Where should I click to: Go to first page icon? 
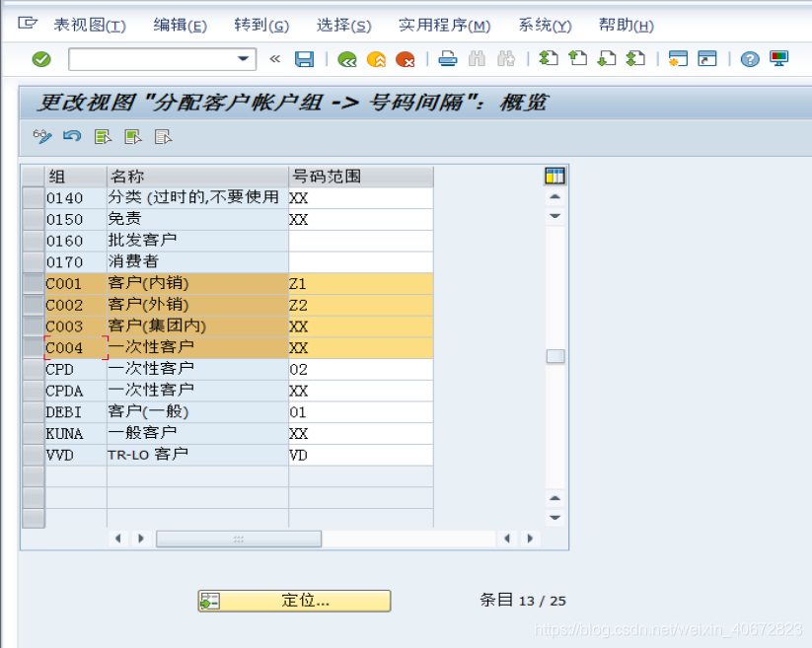(549, 58)
